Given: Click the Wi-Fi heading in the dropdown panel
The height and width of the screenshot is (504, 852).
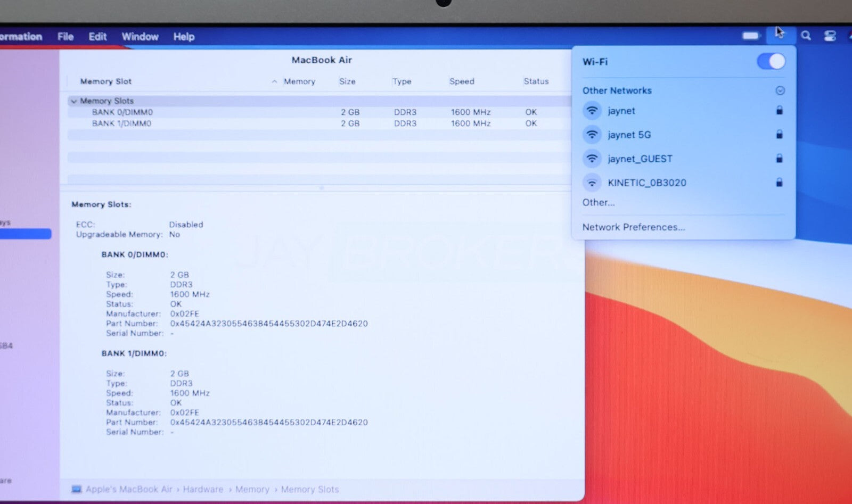Looking at the screenshot, I should (x=595, y=62).
